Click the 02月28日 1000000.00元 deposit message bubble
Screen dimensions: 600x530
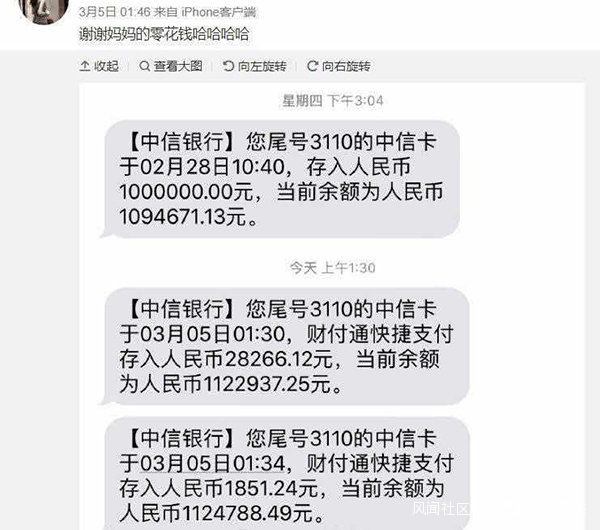point(280,179)
